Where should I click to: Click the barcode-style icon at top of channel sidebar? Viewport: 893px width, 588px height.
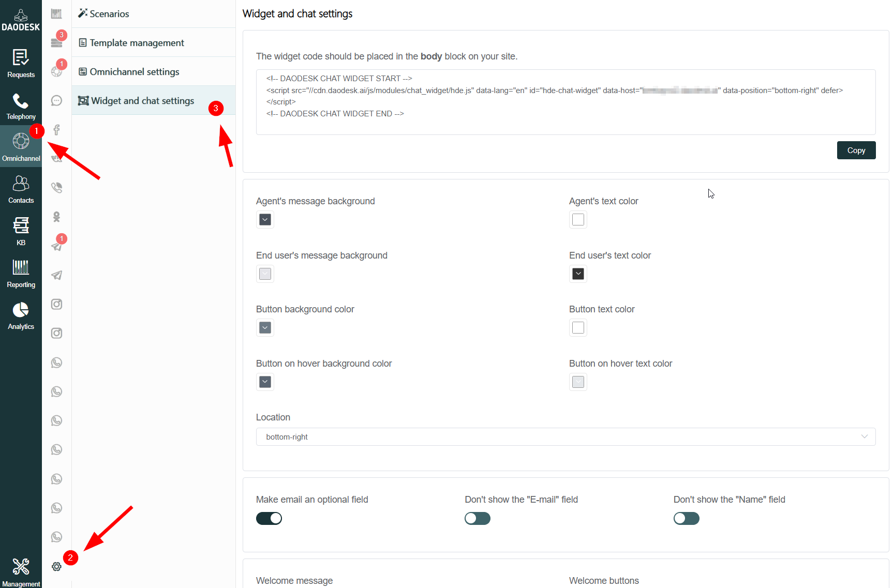[56, 13]
